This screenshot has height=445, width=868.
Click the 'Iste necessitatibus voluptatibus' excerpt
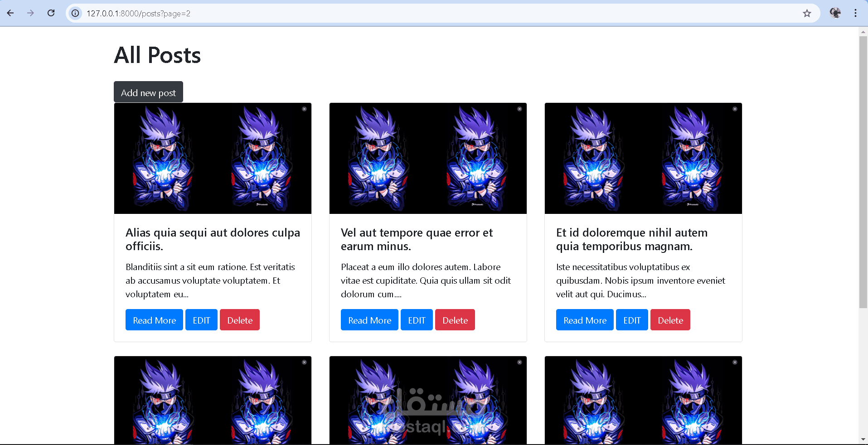click(x=640, y=281)
